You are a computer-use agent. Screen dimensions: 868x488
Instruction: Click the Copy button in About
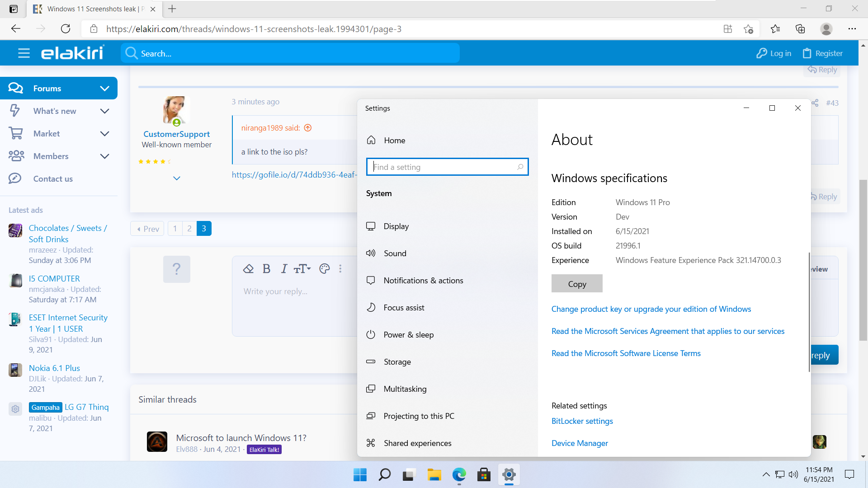click(577, 284)
